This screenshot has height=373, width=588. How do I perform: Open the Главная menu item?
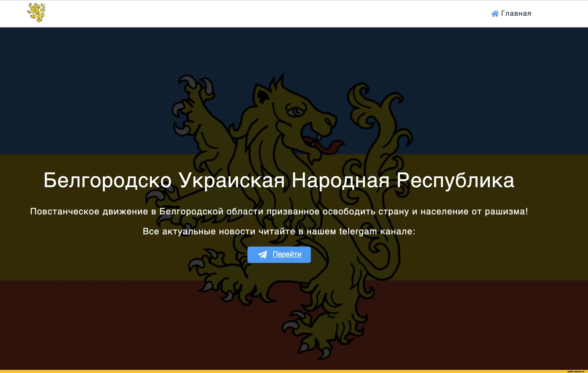tap(511, 14)
